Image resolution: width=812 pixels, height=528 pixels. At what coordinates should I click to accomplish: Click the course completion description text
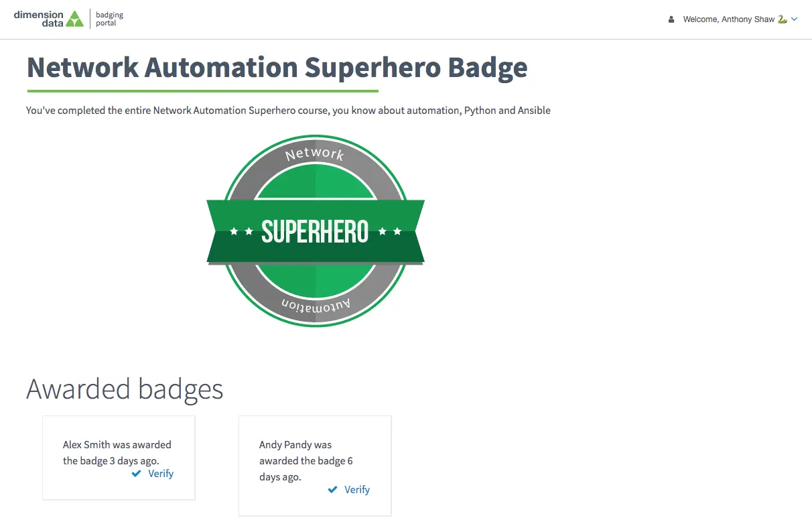tap(288, 111)
